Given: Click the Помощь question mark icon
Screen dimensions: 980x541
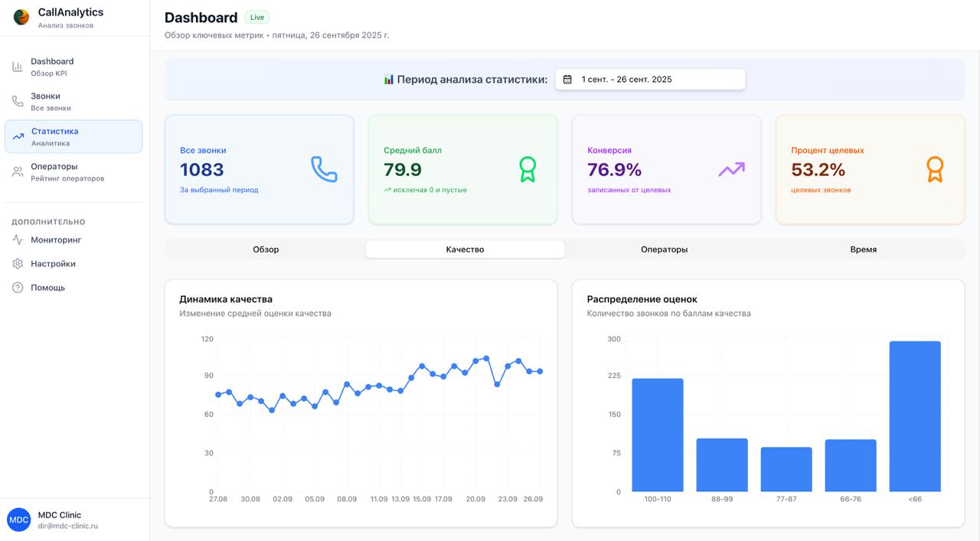Looking at the screenshot, I should coord(18,288).
